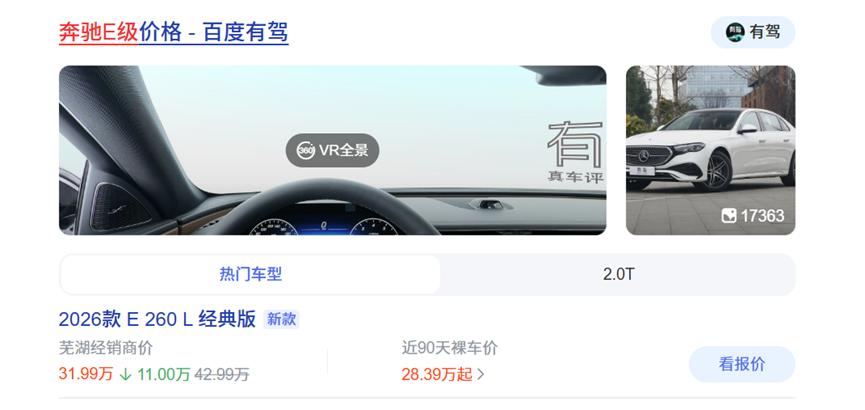Screen dimensions: 865x410
Task: Click the 芜湖经销商价 label
Action: [x=106, y=348]
